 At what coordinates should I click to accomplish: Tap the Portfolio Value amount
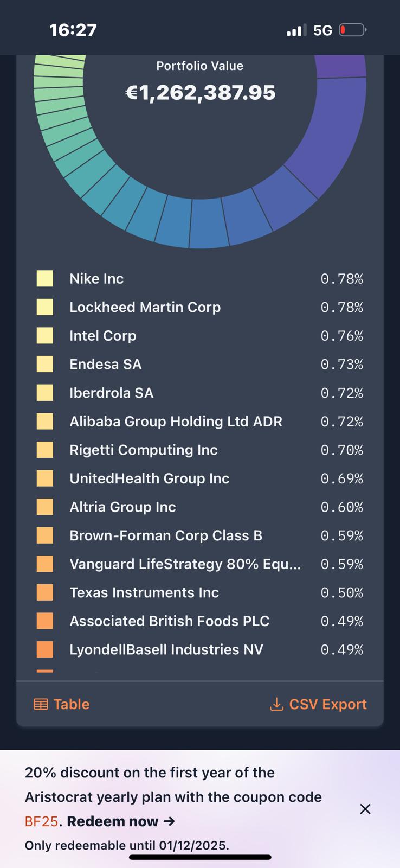tap(201, 93)
